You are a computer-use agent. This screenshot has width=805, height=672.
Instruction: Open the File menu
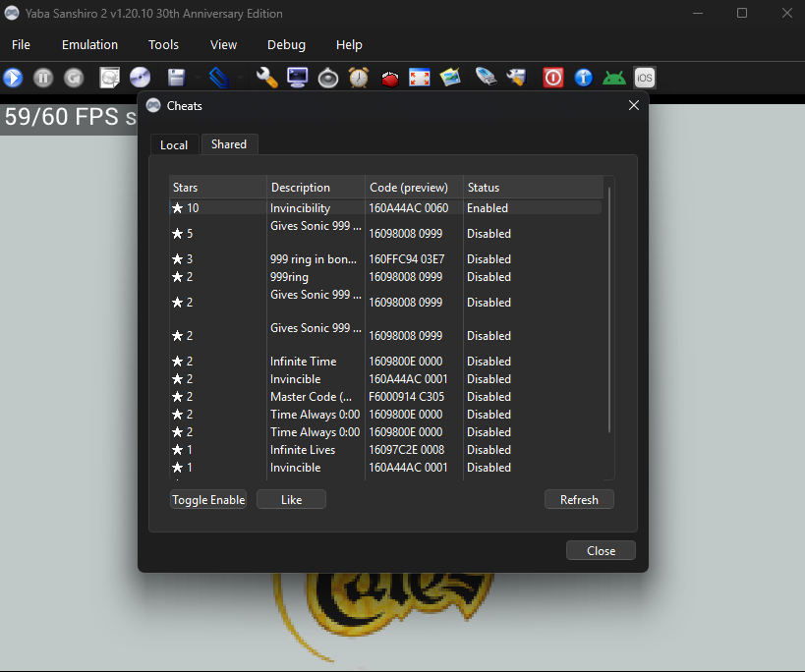[x=21, y=45]
